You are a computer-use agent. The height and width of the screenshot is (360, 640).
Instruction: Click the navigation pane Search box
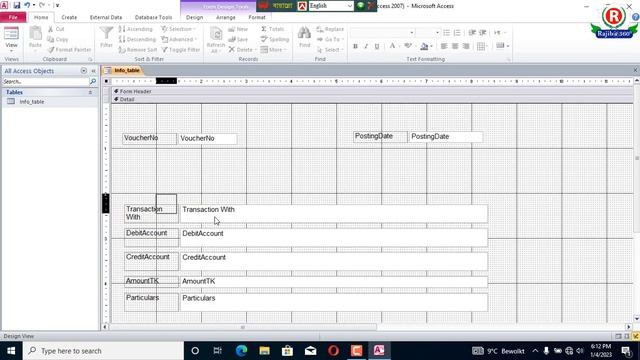click(x=46, y=82)
